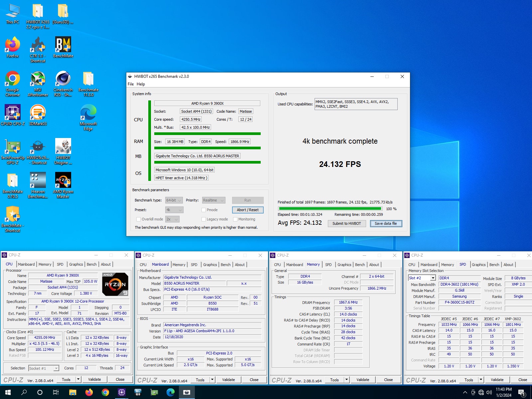Screen dimensions: 532x399
Task: Click Save data file button
Action: 386,223
